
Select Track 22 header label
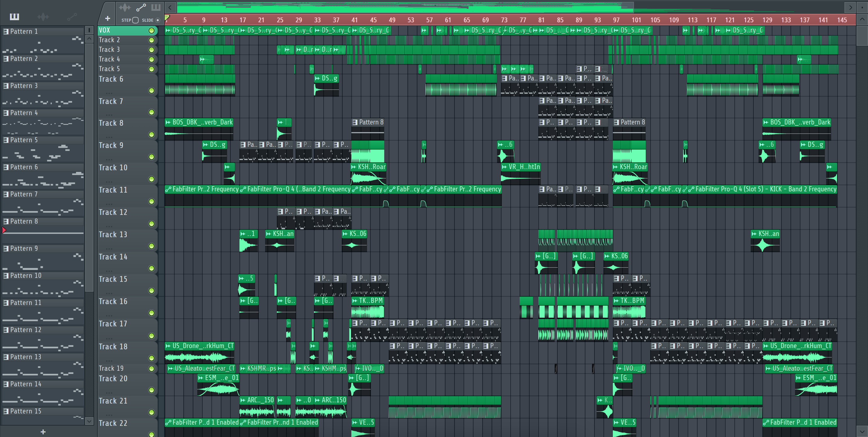click(113, 423)
